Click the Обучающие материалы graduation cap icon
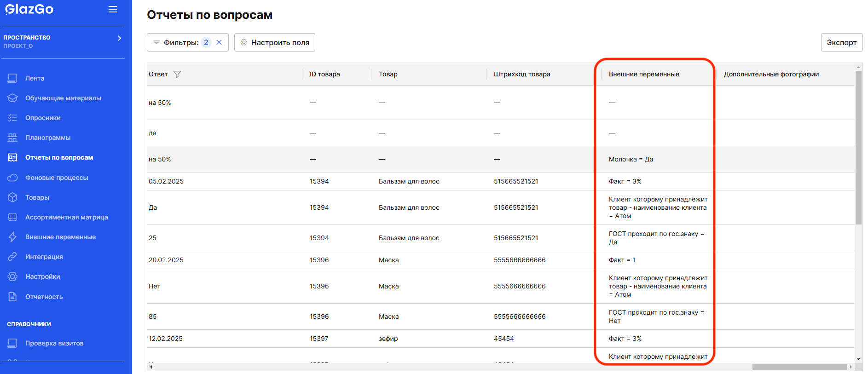Viewport: 868px width, 374px height. click(12, 98)
